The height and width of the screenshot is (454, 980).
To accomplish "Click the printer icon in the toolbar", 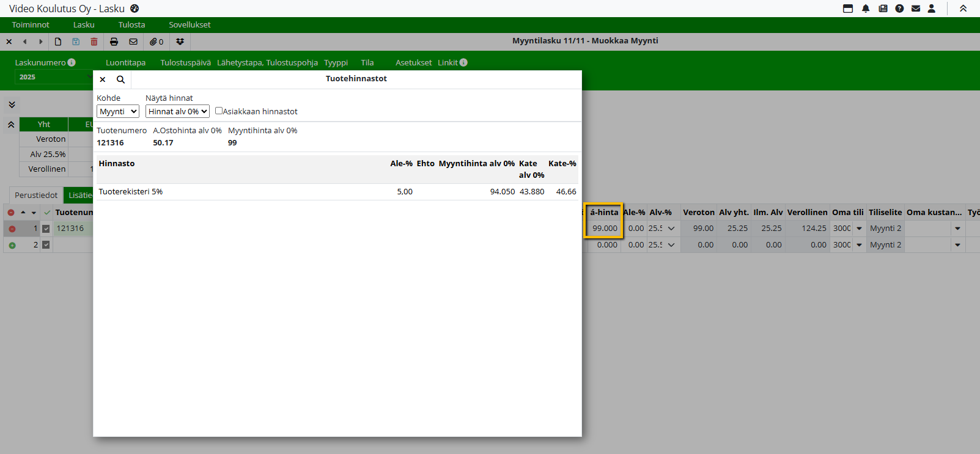I will click(114, 42).
